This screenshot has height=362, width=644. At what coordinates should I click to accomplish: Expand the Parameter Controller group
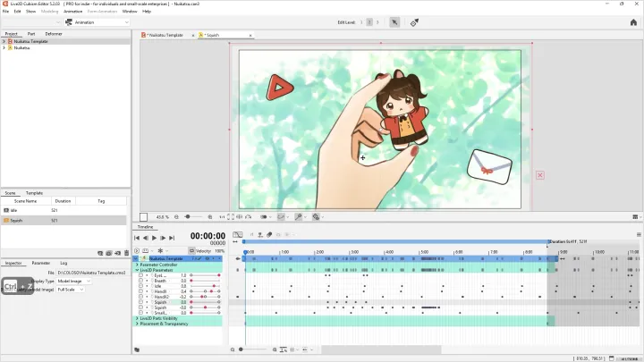pyautogui.click(x=137, y=265)
